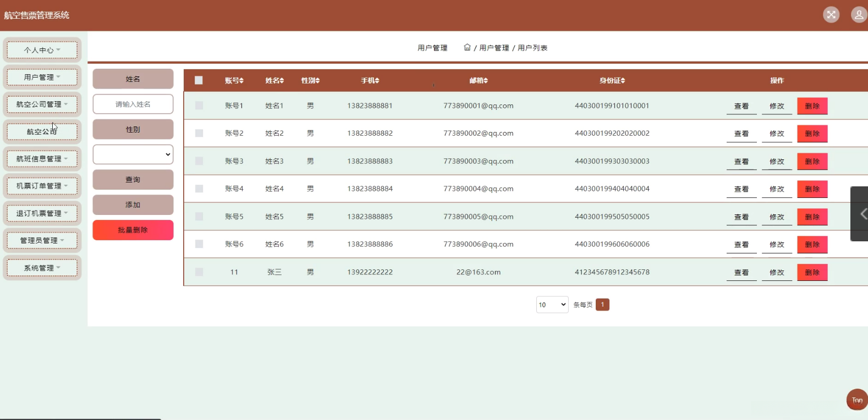The width and height of the screenshot is (868, 420).
Task: Click the 请输入姓名 name input field
Action: (x=133, y=104)
